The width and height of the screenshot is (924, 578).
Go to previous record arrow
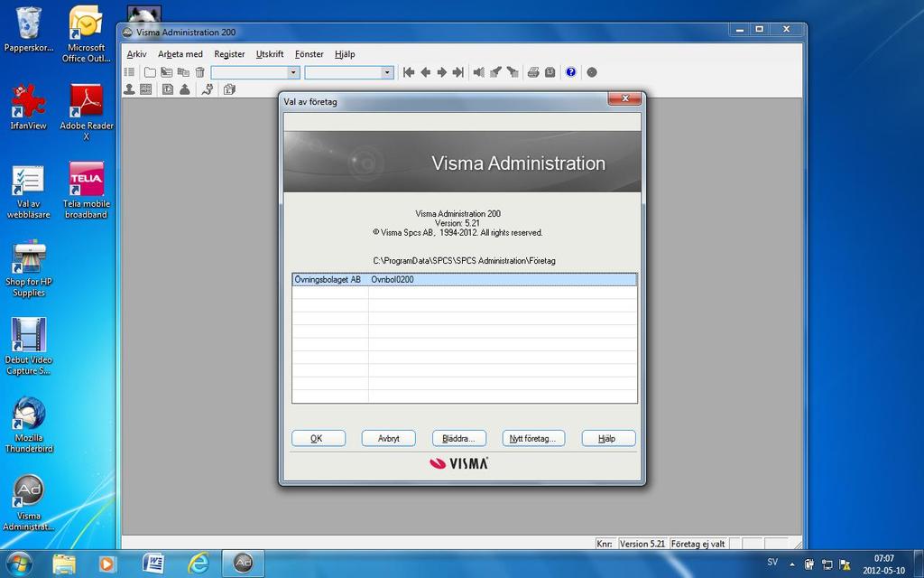[x=425, y=72]
